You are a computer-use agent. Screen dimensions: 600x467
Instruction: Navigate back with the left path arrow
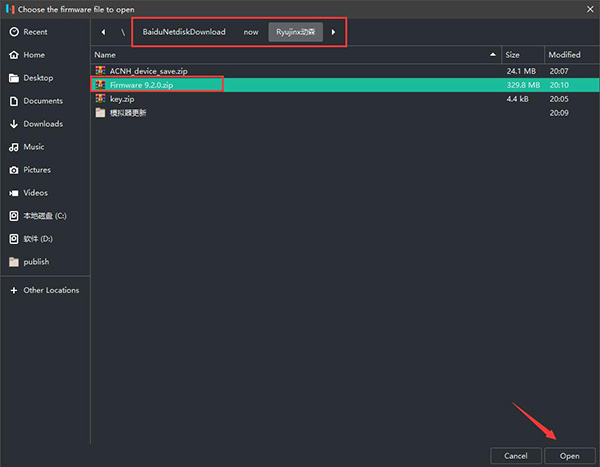[x=103, y=32]
